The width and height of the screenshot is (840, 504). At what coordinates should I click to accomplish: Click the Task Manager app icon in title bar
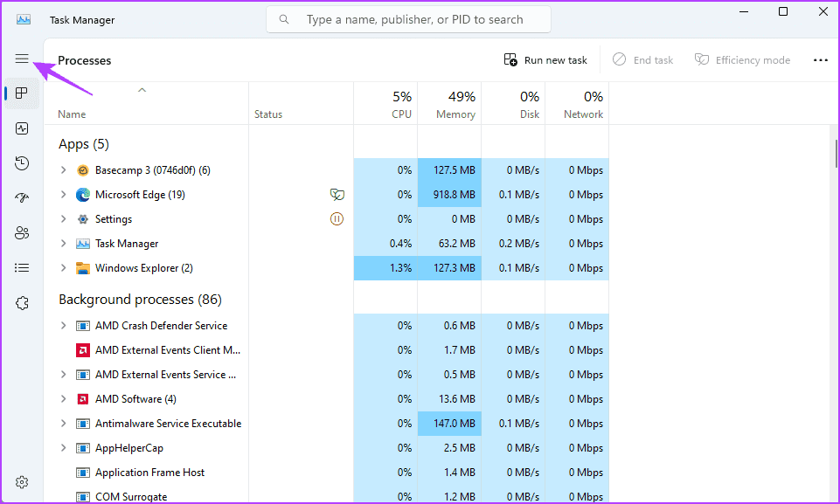click(23, 20)
